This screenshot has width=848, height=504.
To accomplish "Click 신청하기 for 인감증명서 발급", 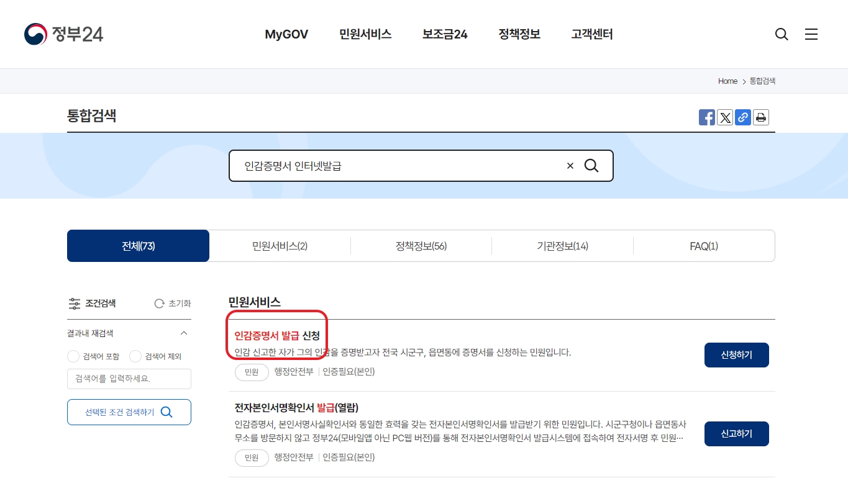I will point(737,355).
